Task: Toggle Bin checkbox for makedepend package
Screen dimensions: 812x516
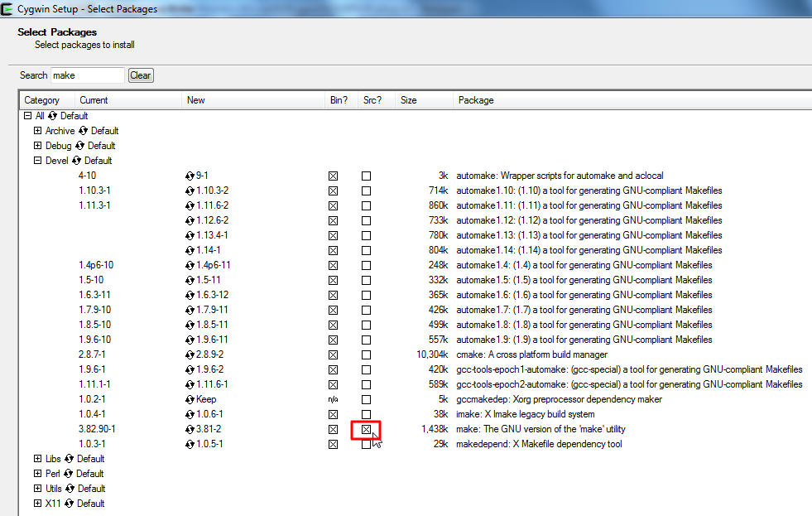Action: coord(333,445)
